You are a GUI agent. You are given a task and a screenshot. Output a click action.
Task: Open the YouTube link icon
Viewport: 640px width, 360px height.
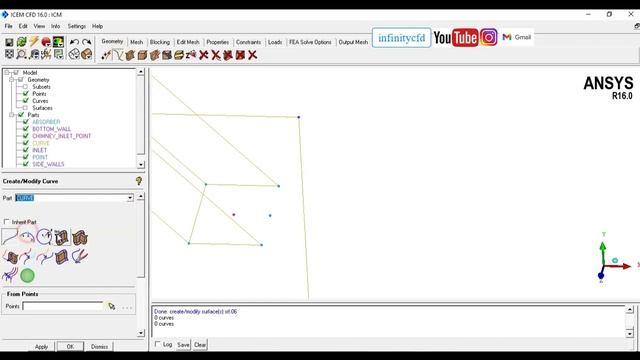coord(456,38)
